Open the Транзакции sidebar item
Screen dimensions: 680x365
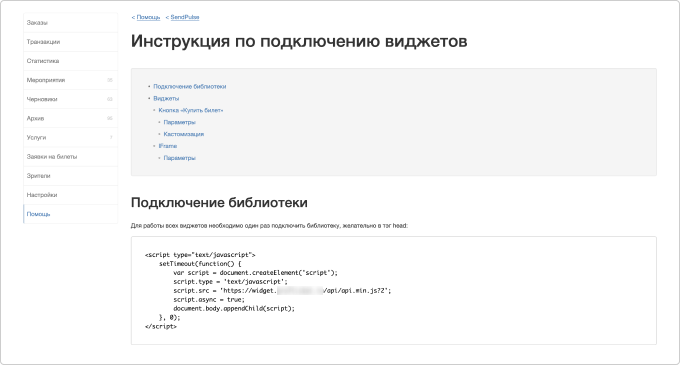click(x=70, y=42)
